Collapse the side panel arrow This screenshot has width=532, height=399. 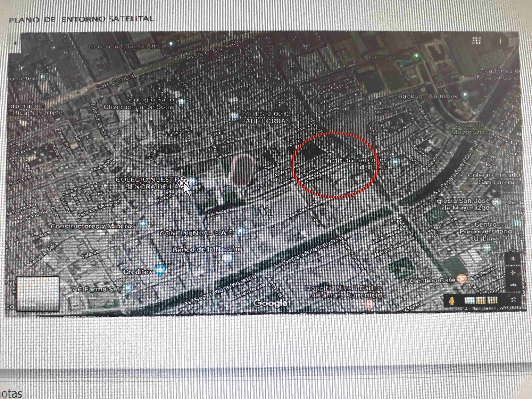(15, 43)
